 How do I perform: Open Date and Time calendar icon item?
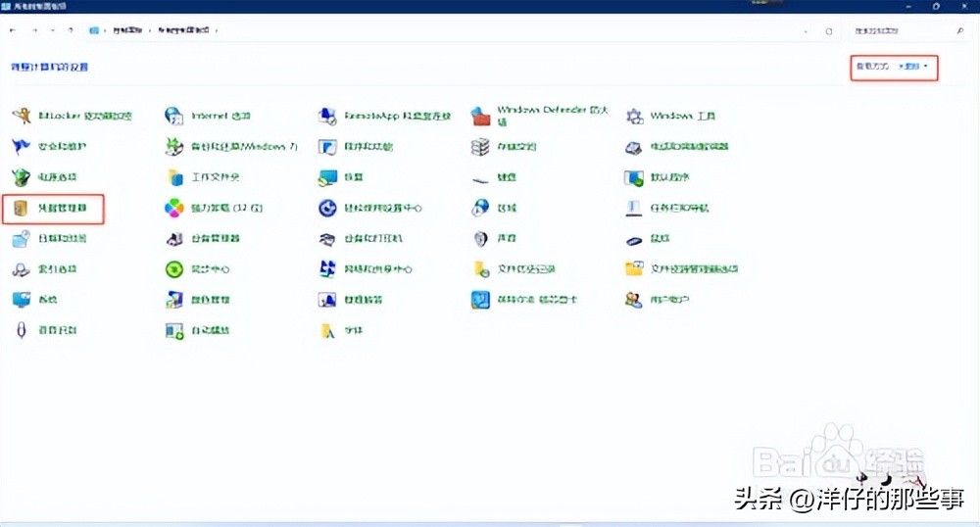(49, 239)
